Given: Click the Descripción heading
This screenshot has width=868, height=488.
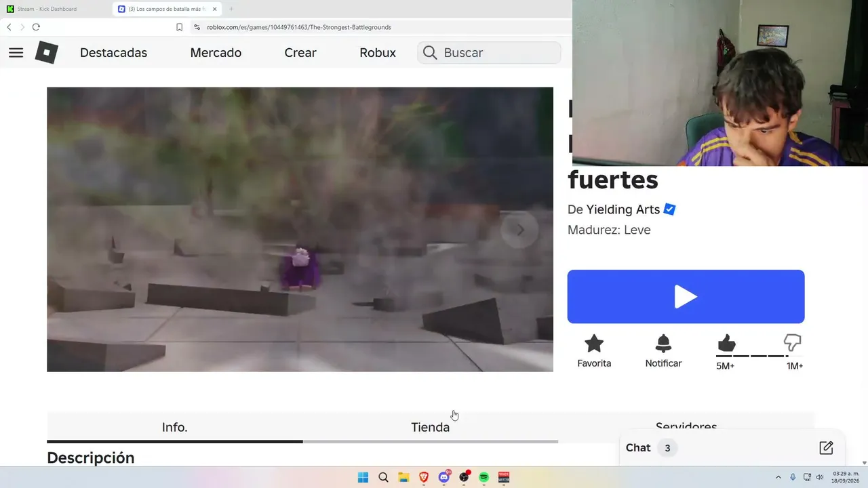Looking at the screenshot, I should click(x=91, y=458).
